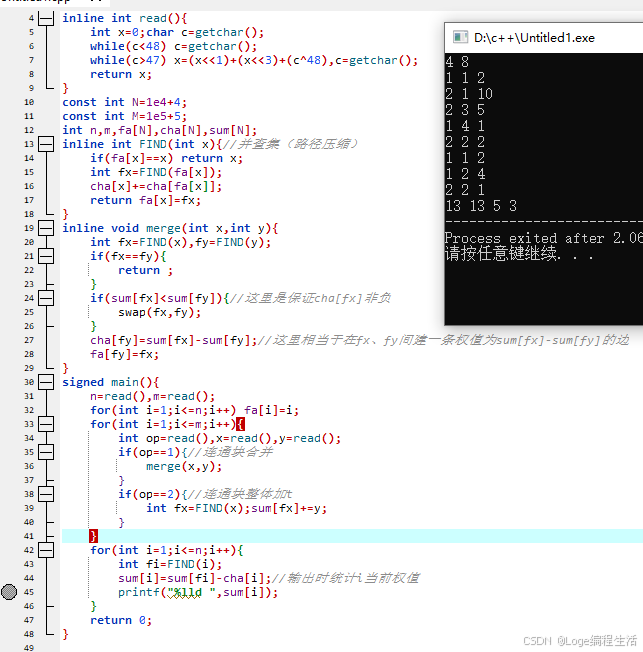Collapse the if(op==2) block fold box
Image resolution: width=643 pixels, height=652 pixels.
point(46,494)
